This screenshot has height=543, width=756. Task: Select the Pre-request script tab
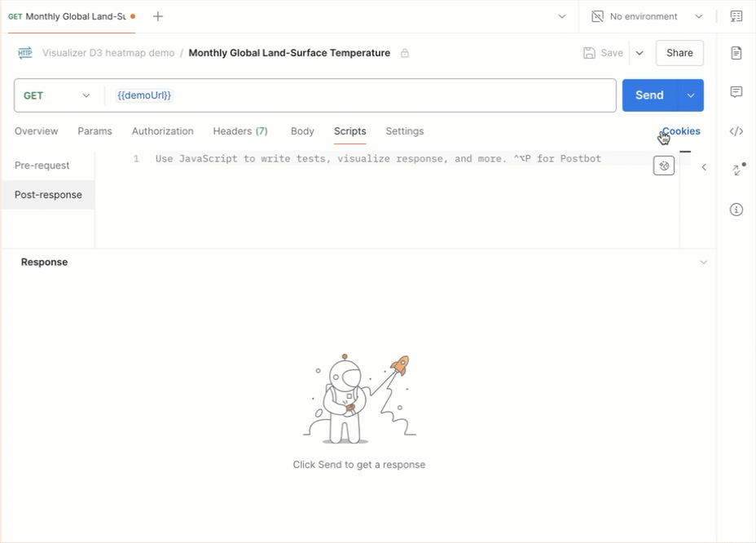[42, 165]
